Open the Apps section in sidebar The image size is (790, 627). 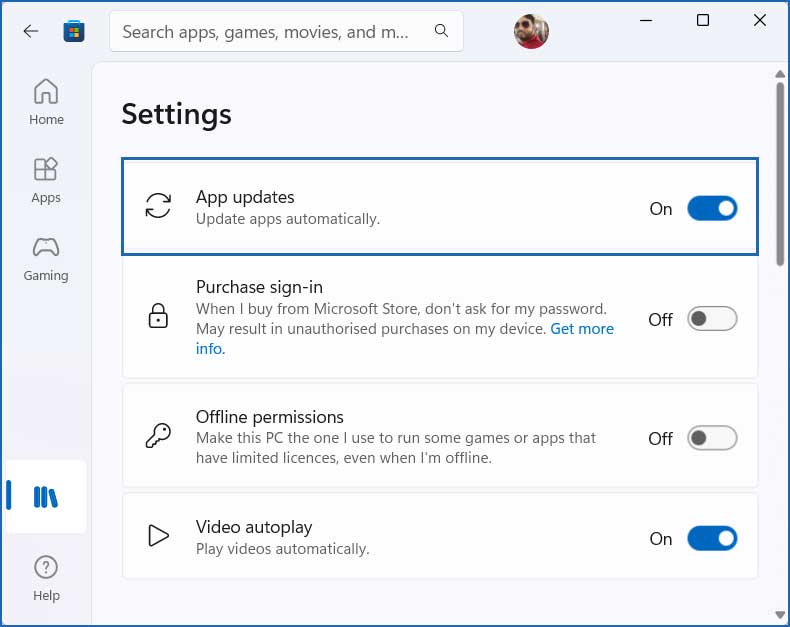click(46, 180)
